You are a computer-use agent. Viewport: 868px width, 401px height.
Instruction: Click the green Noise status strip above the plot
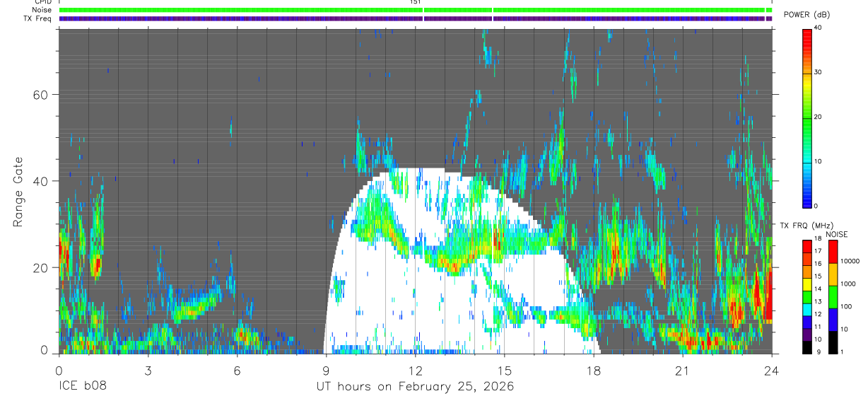[416, 11]
